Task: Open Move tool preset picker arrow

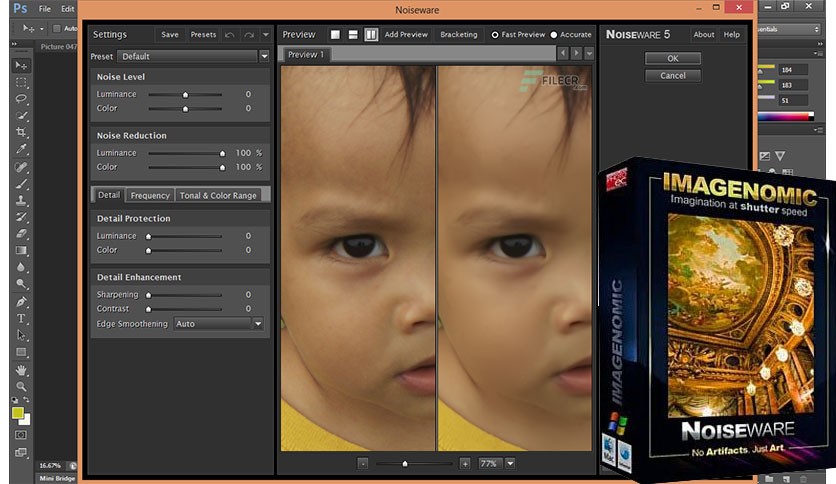Action: (x=42, y=29)
